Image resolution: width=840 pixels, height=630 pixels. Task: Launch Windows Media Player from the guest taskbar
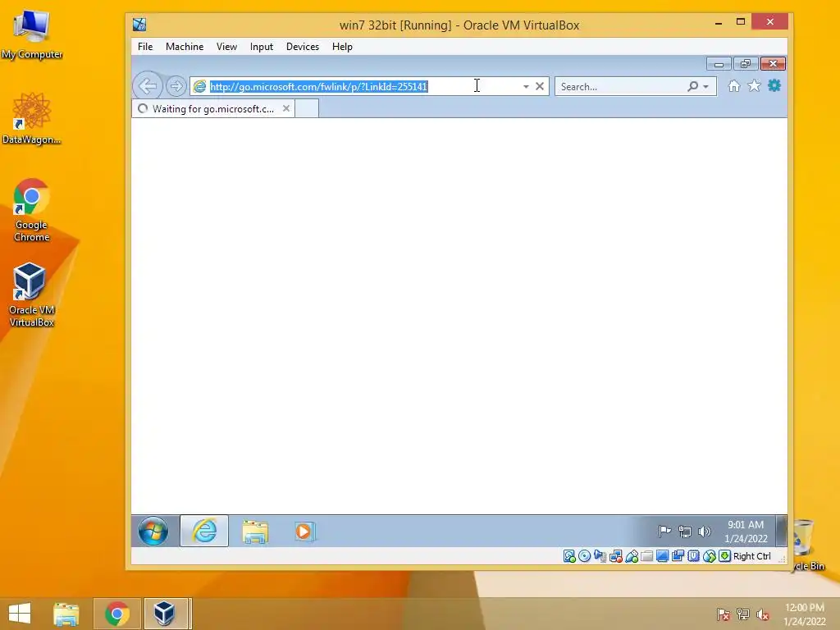coord(304,532)
